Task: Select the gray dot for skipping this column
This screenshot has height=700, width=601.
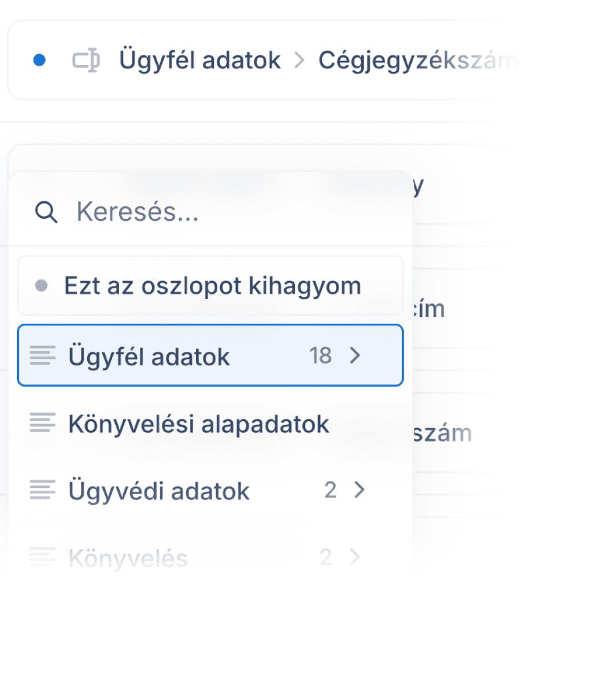Action: [41, 286]
